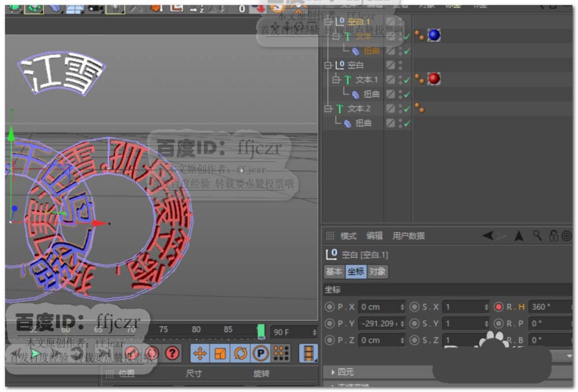Open the 对象 attribute tab
578x392 pixels.
pyautogui.click(x=377, y=271)
